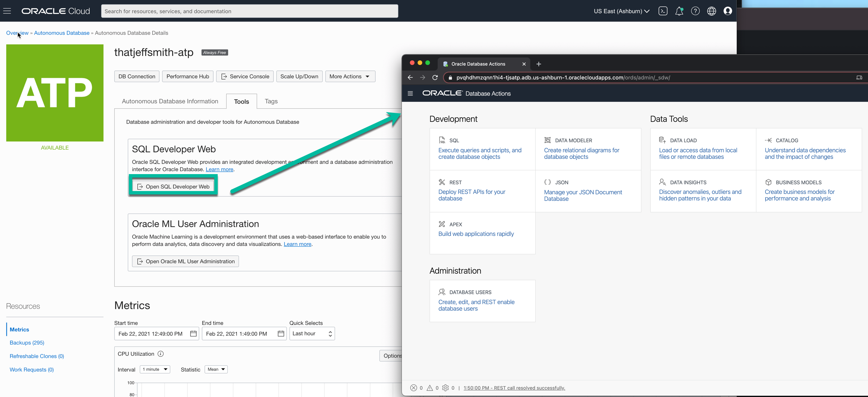Open REST call resolved successfully status message
This screenshot has width=868, height=397.
514,388
